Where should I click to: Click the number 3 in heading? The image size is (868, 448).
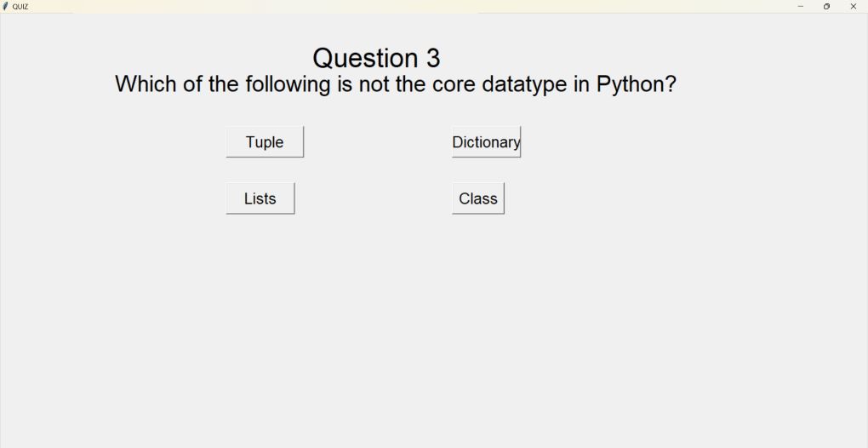tap(433, 58)
